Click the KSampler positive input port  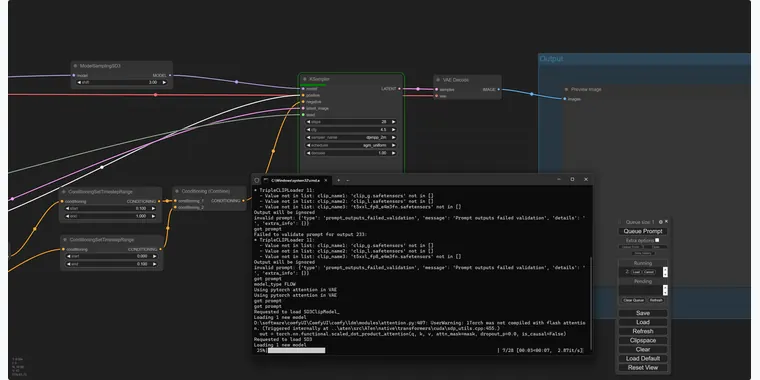coord(303,95)
